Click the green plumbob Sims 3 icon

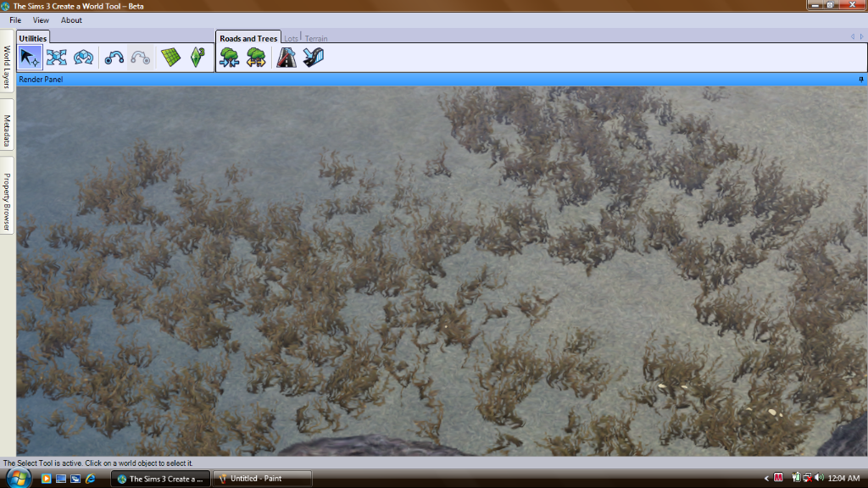[198, 58]
